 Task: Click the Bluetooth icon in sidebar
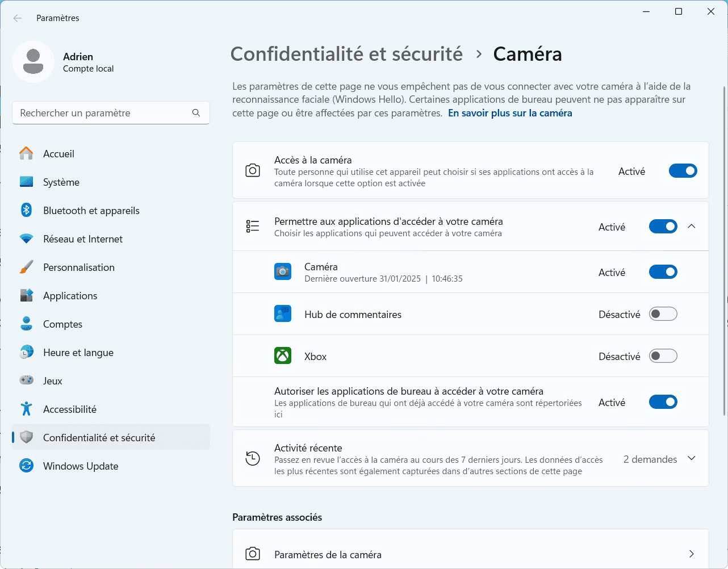pyautogui.click(x=26, y=210)
